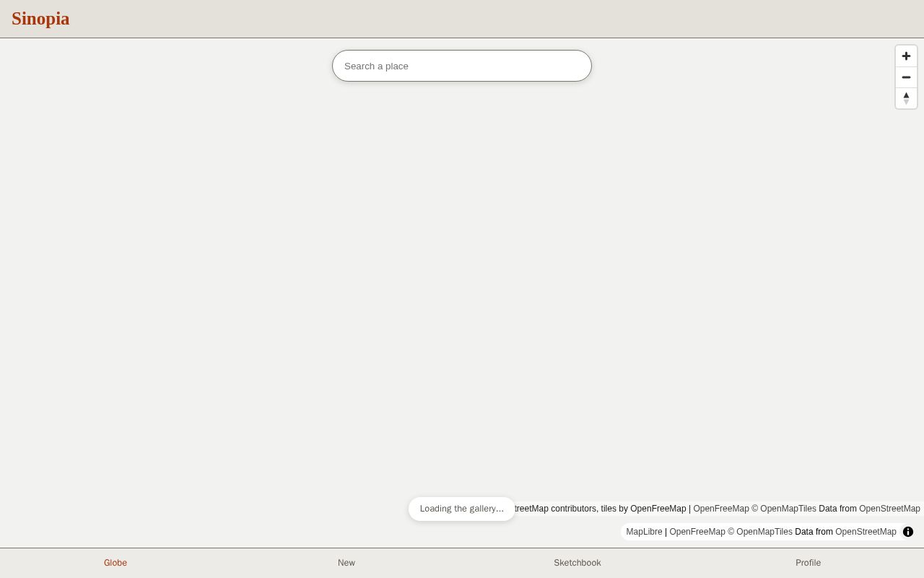This screenshot has width=924, height=578.
Task: Toggle the map attribution info icon
Action: (x=908, y=532)
